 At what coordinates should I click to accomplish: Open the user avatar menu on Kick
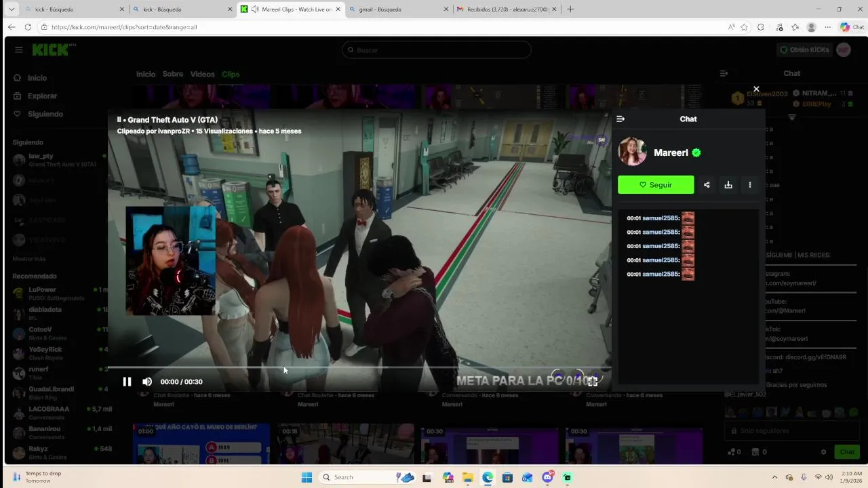(x=844, y=49)
